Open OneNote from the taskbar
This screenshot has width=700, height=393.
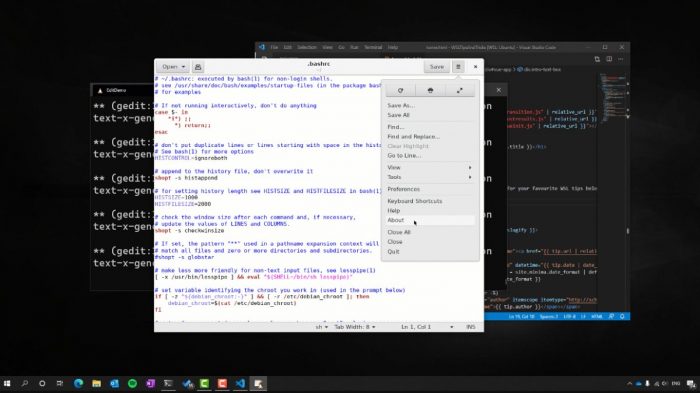pos(150,384)
